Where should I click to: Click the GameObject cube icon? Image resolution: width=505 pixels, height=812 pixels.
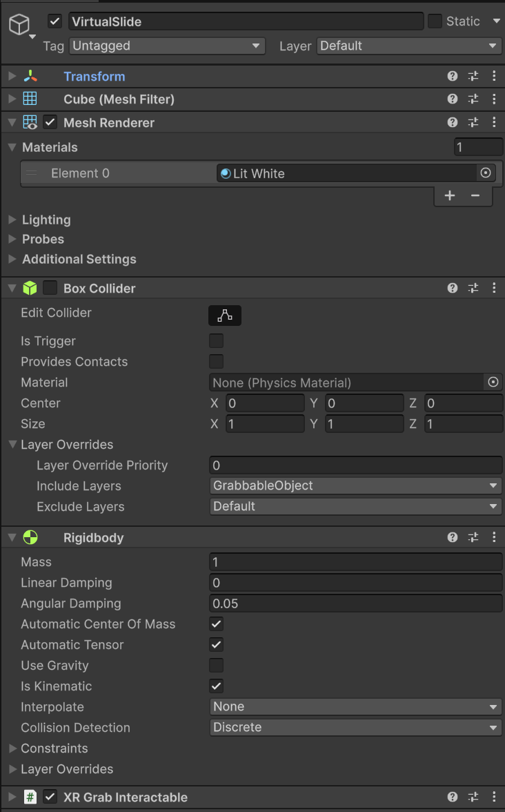[19, 26]
